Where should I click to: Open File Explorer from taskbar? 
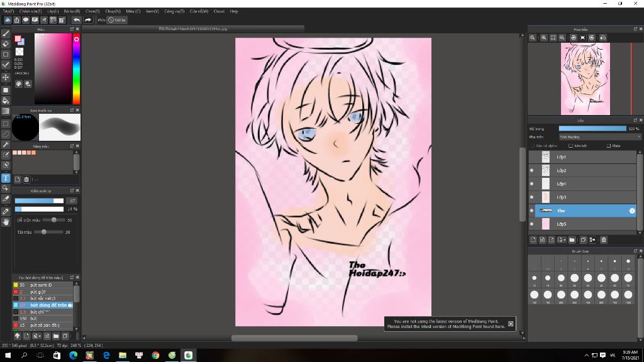coord(123,356)
